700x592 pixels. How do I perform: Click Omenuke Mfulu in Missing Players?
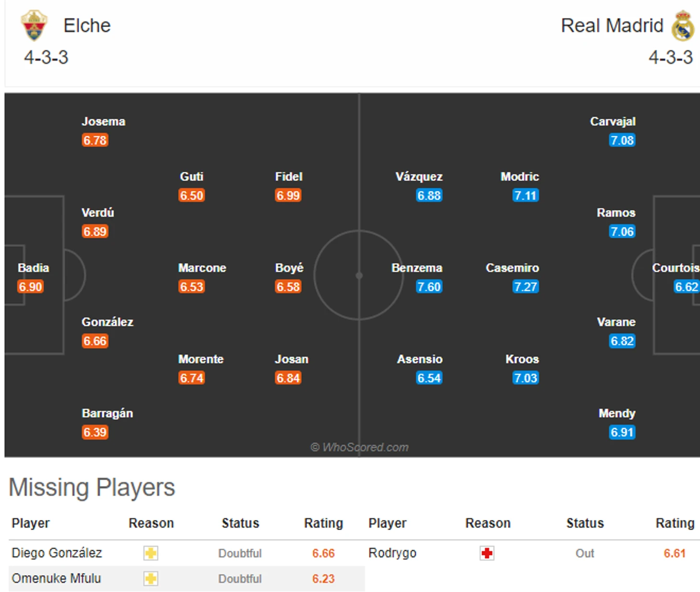[x=56, y=579]
